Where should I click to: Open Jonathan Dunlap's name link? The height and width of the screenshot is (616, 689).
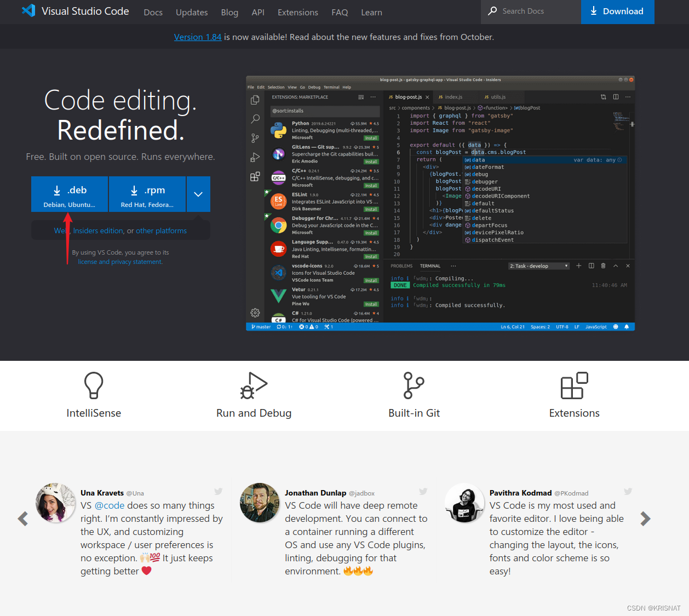[x=315, y=493]
